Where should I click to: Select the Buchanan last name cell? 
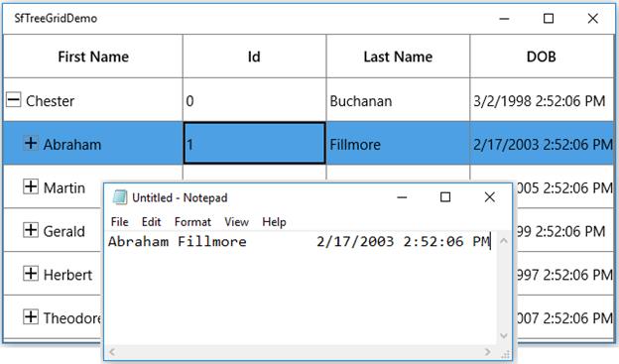[398, 100]
